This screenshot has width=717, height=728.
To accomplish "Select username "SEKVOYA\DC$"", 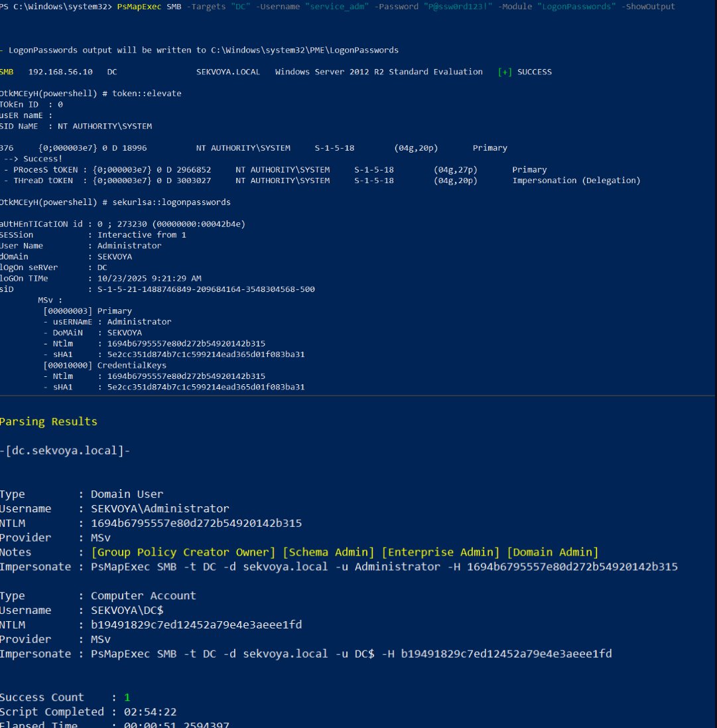I will [x=127, y=611].
